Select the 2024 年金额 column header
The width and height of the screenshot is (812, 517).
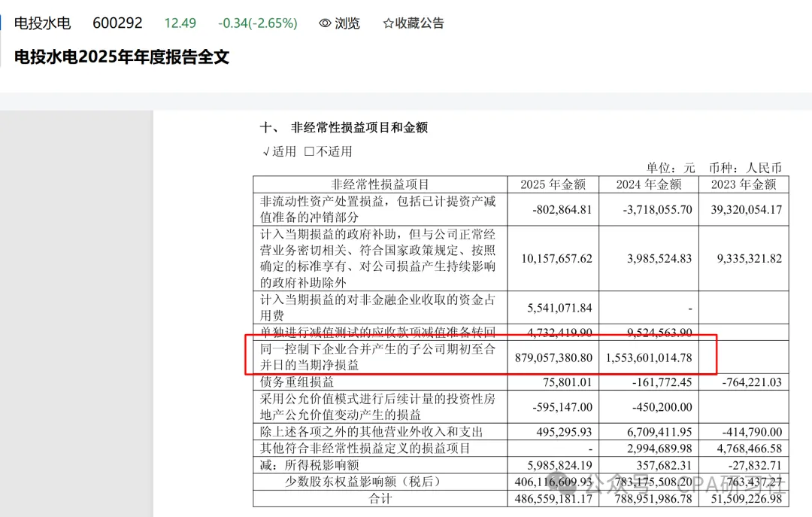(649, 184)
